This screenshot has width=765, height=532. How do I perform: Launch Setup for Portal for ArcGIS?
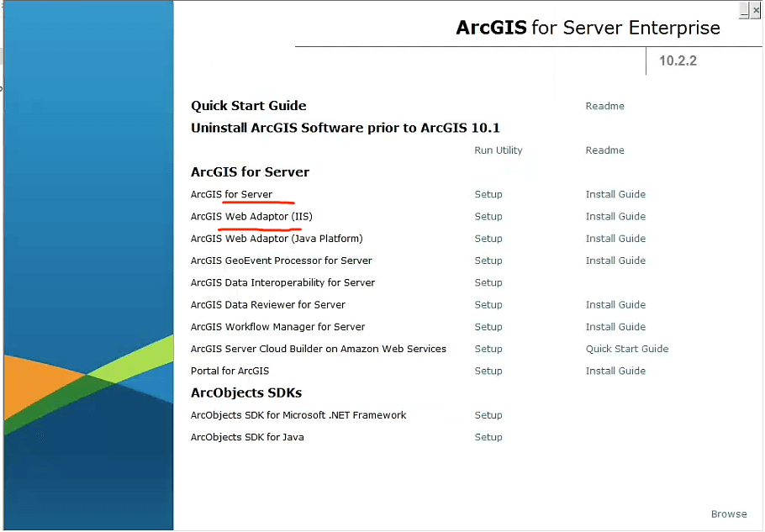click(x=488, y=371)
